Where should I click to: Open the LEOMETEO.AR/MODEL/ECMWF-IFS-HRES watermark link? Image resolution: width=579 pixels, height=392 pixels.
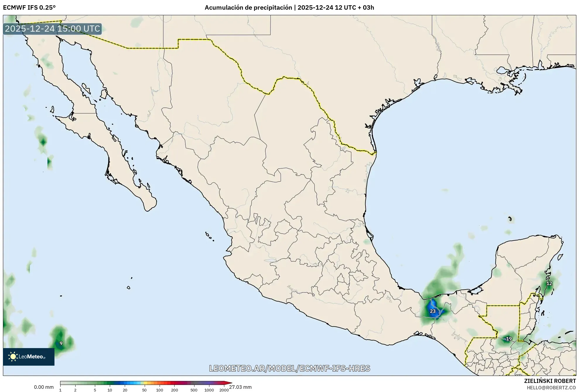289,369
